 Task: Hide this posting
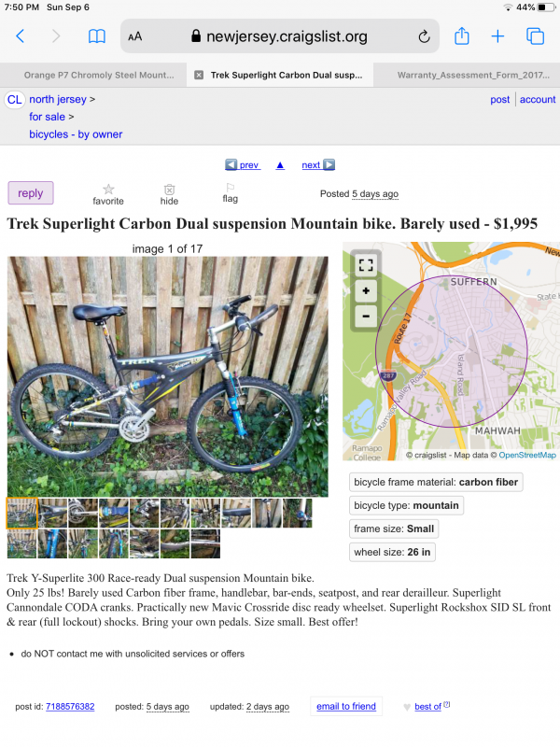(169, 193)
